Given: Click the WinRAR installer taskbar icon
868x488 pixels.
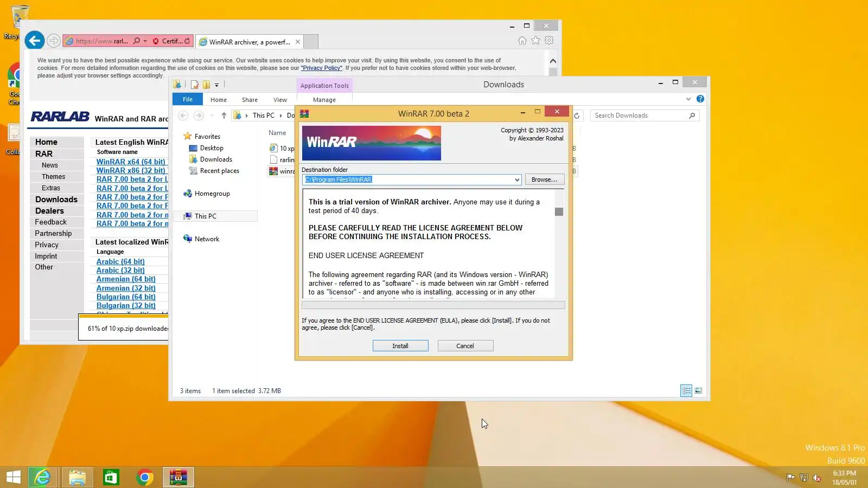Looking at the screenshot, I should (178, 477).
